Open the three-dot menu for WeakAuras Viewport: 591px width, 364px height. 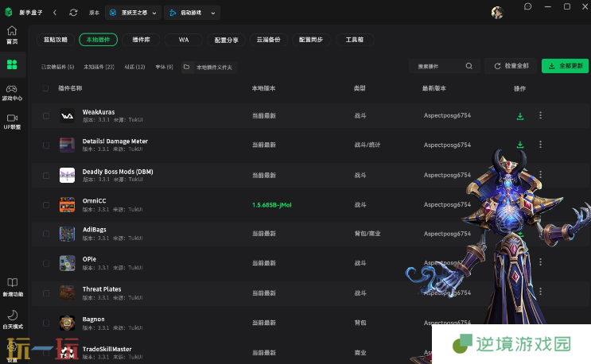[540, 115]
